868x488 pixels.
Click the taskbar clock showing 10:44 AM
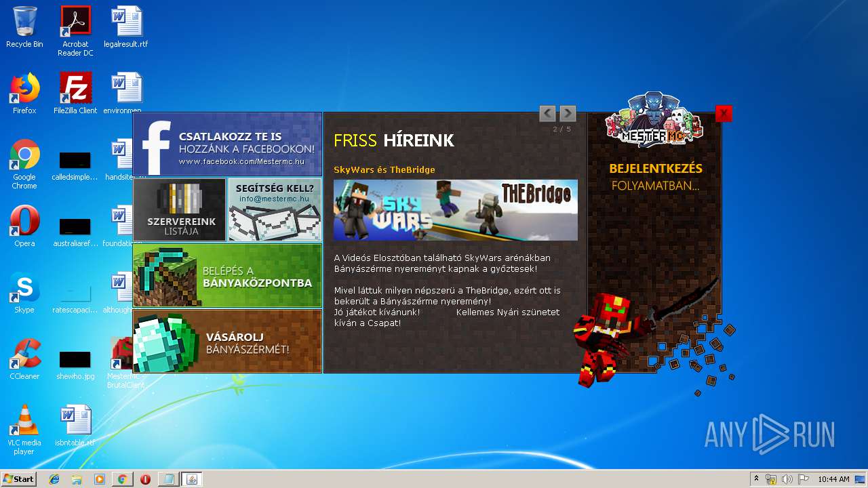click(833, 479)
